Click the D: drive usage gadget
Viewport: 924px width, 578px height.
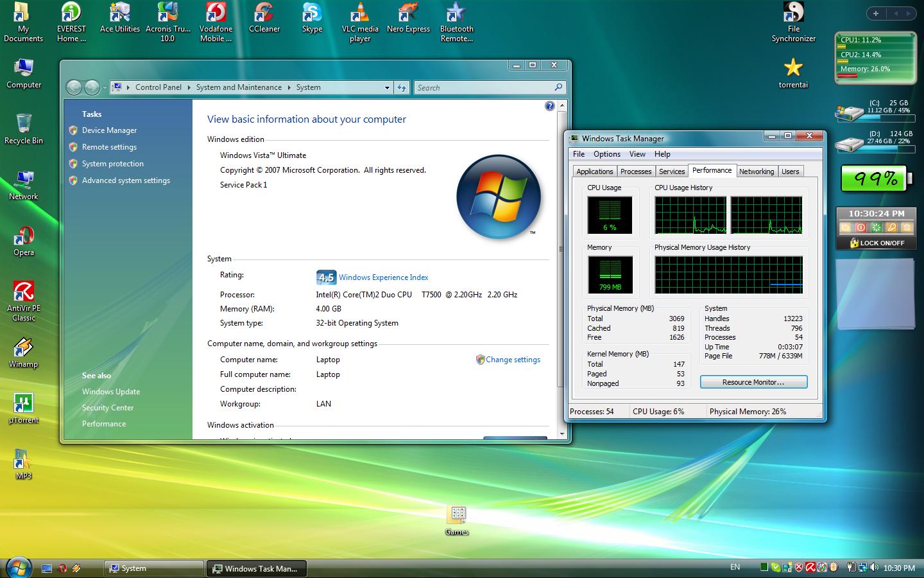click(874, 141)
